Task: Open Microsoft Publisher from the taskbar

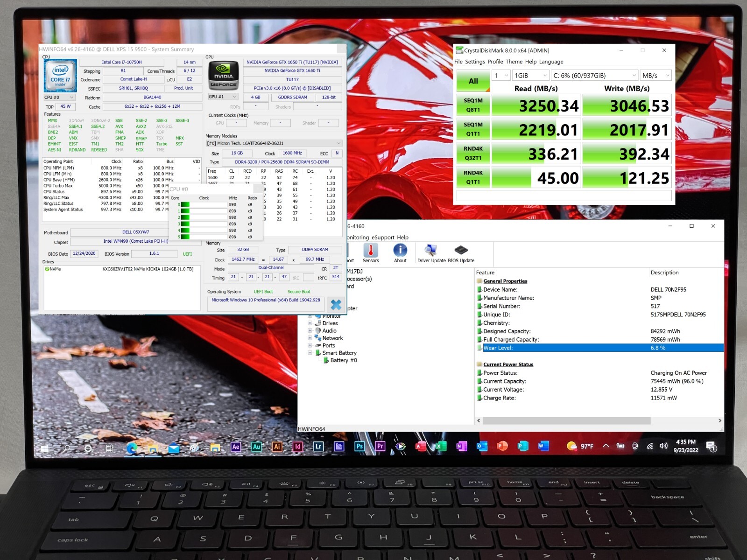Action: [x=523, y=447]
